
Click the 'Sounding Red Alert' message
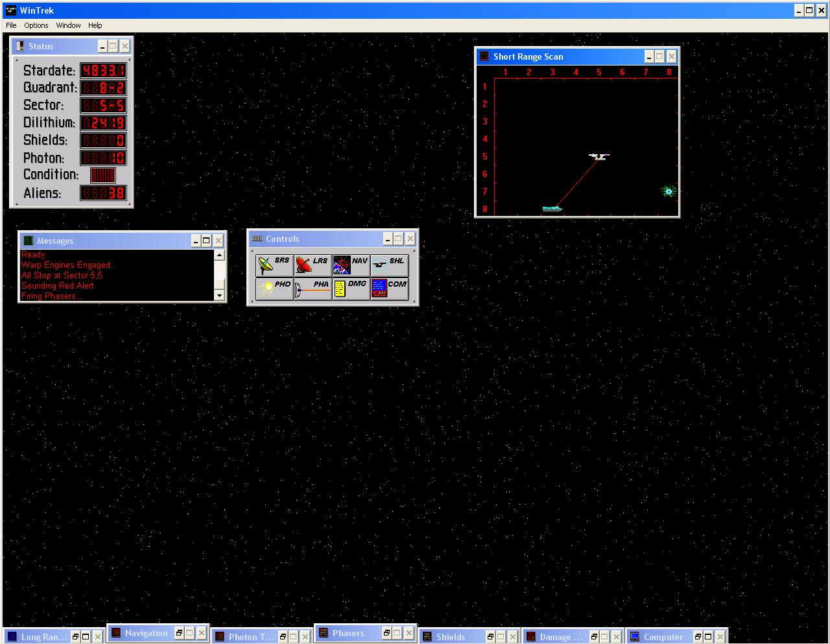click(57, 286)
